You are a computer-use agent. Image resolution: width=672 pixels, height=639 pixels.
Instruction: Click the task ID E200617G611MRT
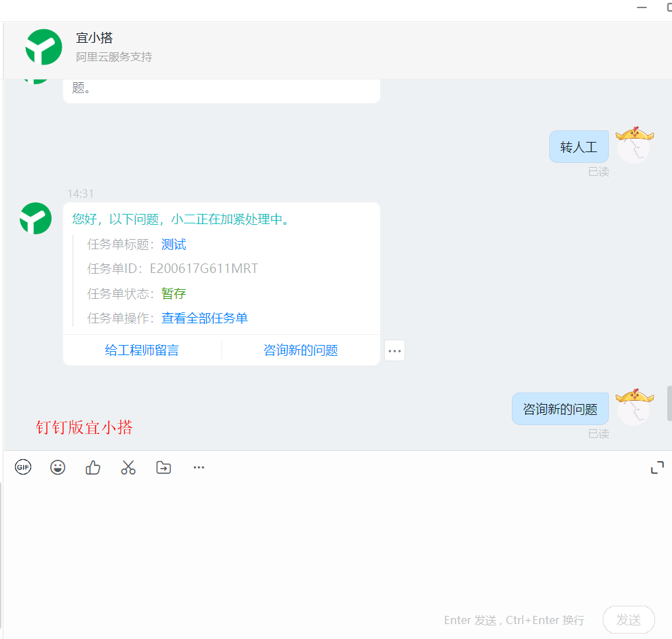click(204, 268)
